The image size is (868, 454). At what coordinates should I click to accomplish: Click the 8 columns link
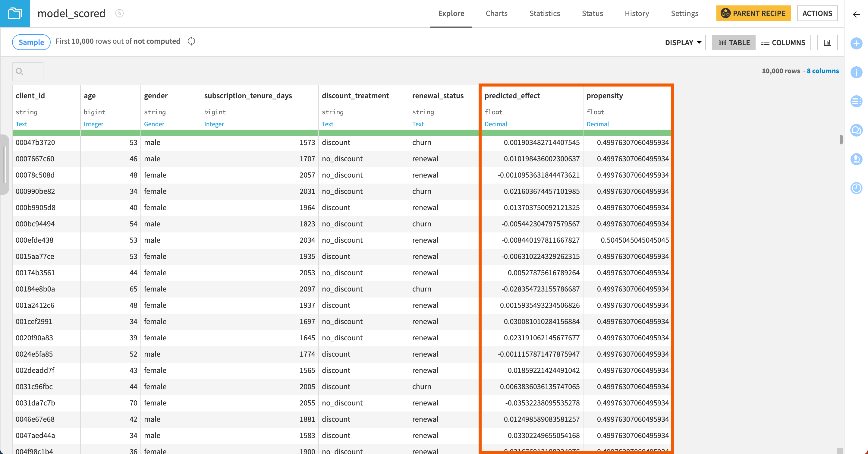[x=823, y=71]
